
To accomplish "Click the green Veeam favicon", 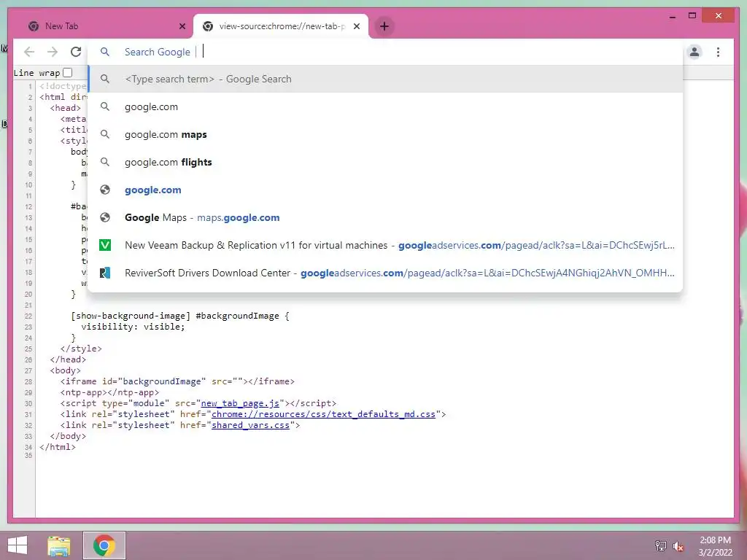I will [x=105, y=245].
